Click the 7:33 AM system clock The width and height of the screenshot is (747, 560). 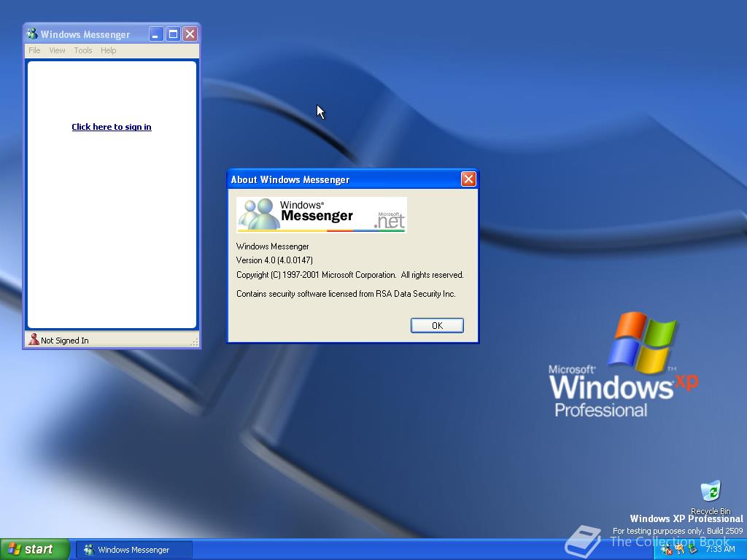pos(720,550)
